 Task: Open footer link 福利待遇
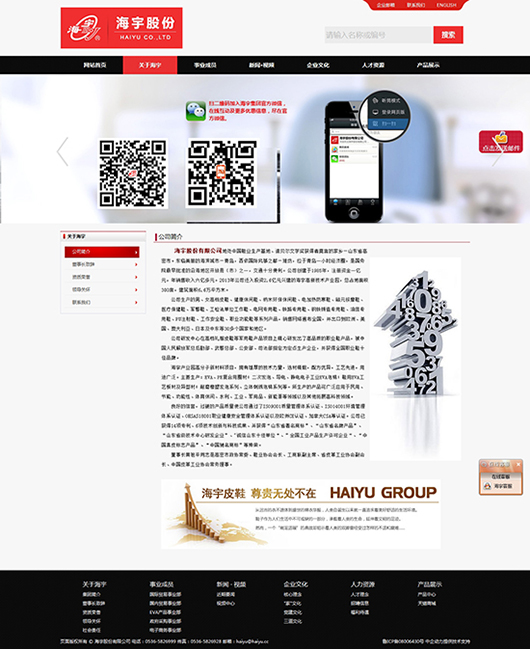coord(360,612)
